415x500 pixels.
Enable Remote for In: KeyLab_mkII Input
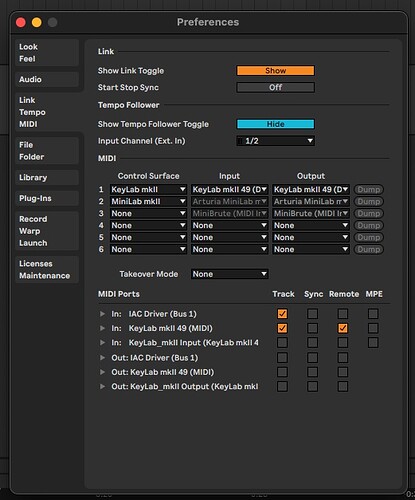(343, 343)
